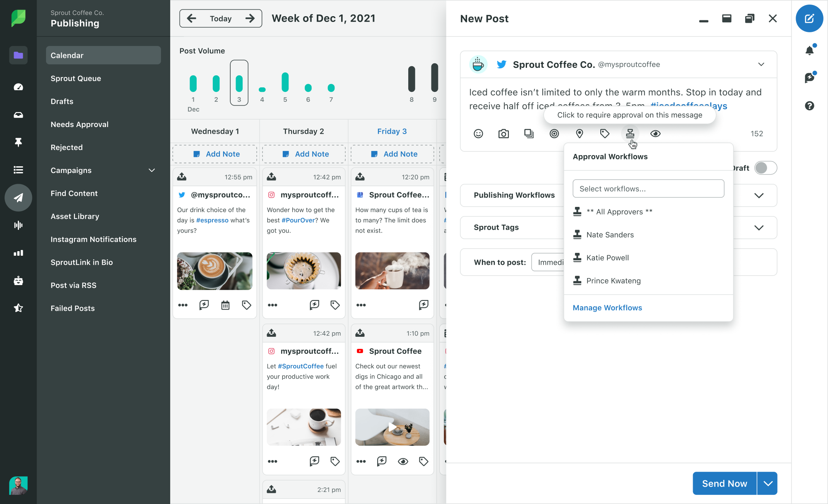Select Nate Sanders as approver in workflow

(x=610, y=234)
